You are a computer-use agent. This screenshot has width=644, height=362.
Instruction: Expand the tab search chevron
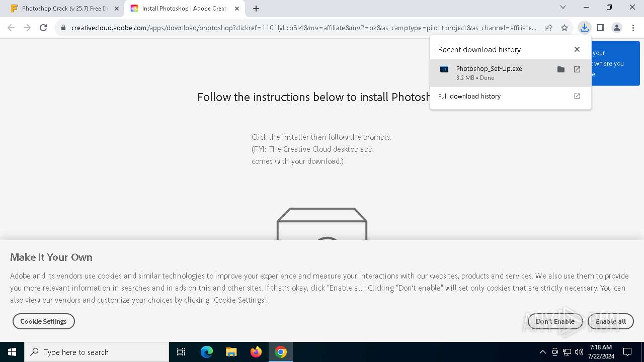[563, 8]
